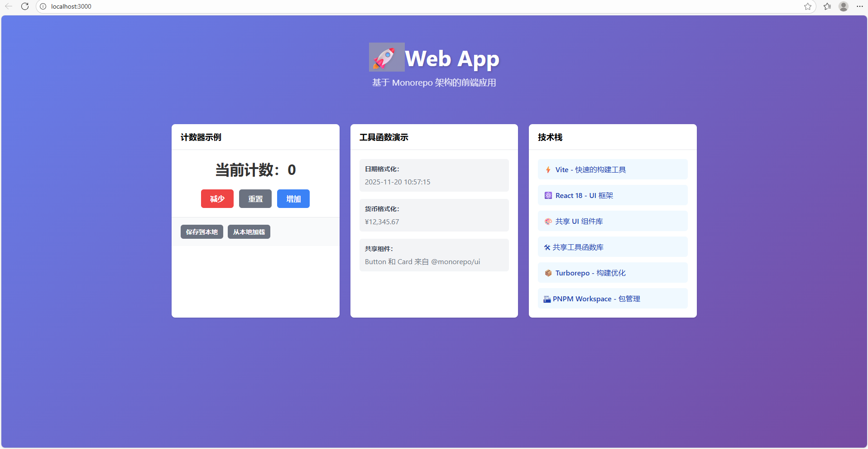Screen dimensions: 868x449
Task: Click the package icon beside Turborepo
Action: [x=548, y=273]
